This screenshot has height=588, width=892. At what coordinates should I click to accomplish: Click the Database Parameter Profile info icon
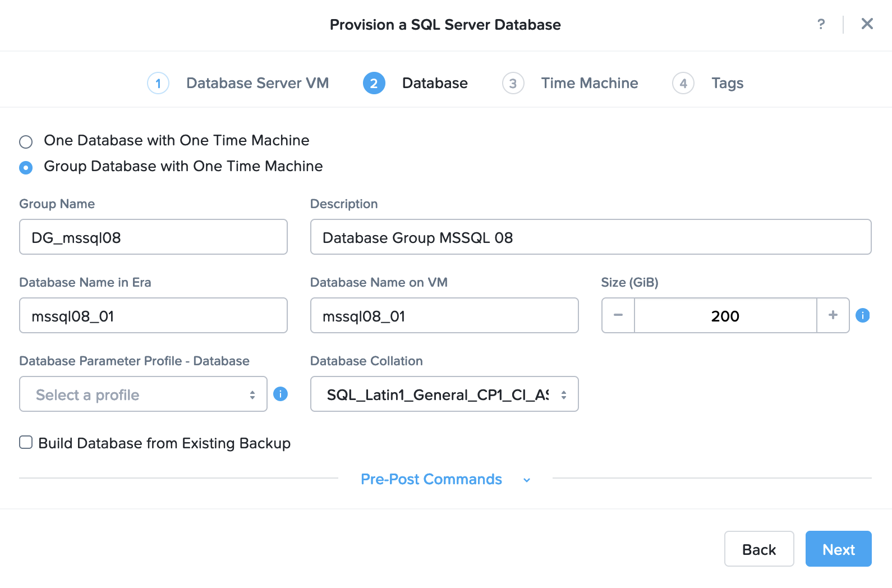coord(281,394)
